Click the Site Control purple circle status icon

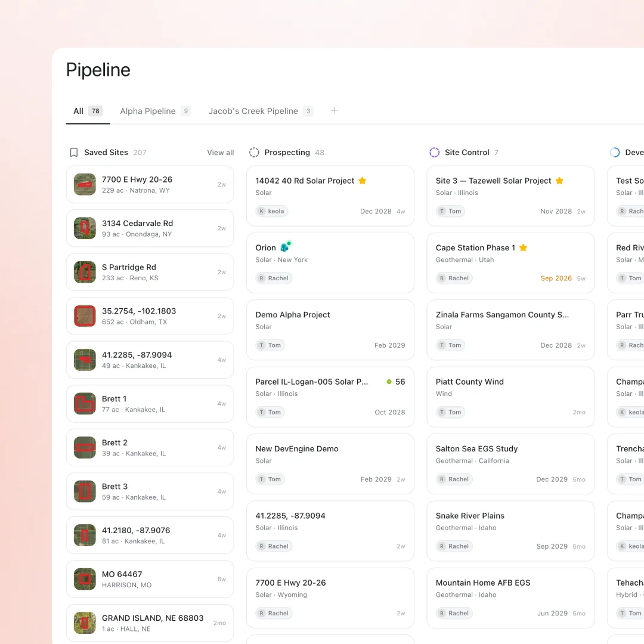tap(434, 153)
